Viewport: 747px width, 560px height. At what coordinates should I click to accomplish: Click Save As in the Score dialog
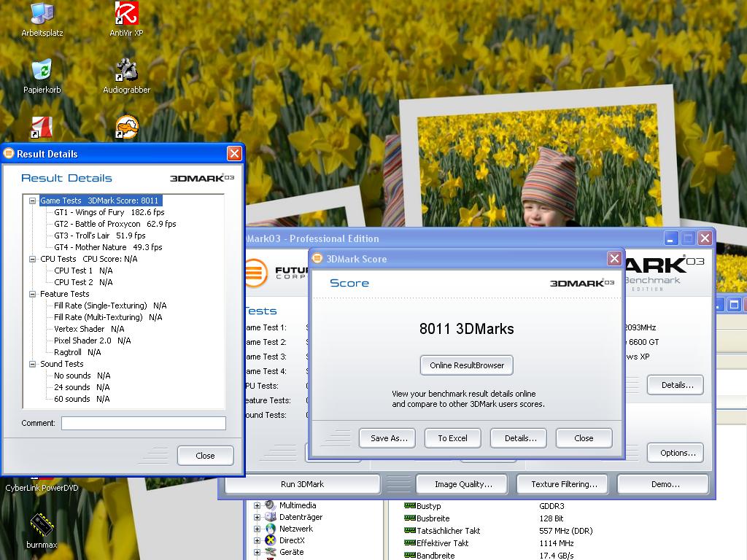click(387, 438)
